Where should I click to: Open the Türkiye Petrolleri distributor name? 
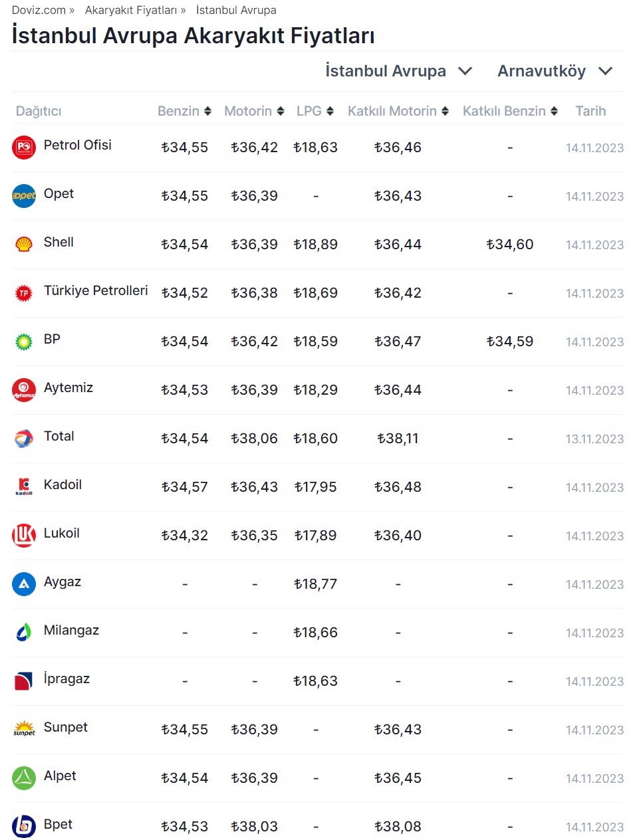pos(96,290)
